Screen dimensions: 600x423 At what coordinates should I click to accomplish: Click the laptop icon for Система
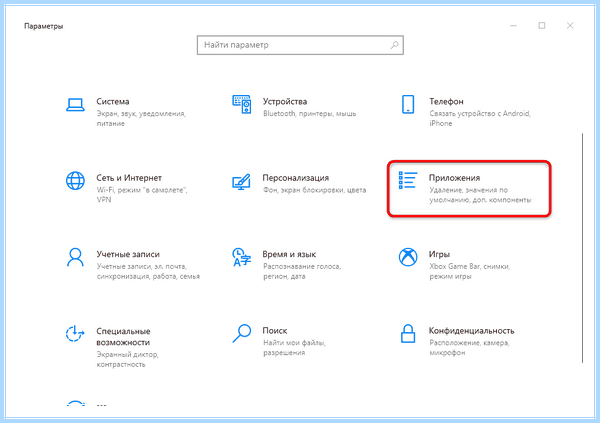click(x=75, y=105)
